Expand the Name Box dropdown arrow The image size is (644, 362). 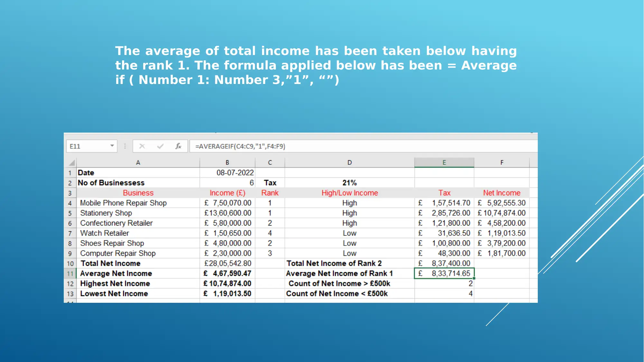pos(112,146)
